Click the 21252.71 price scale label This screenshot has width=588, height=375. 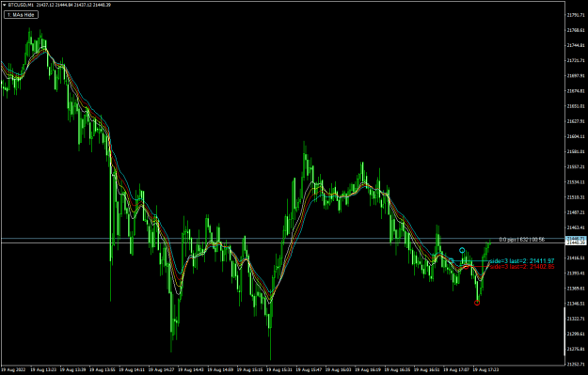[576, 364]
